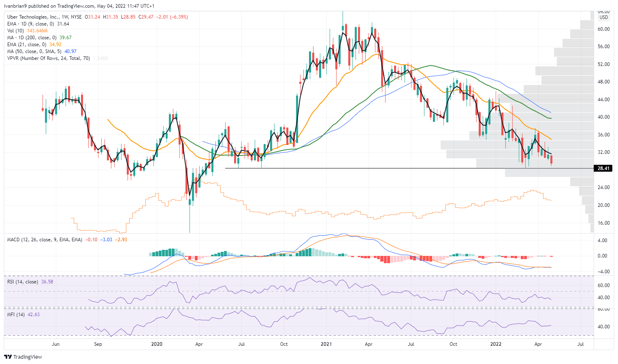The height and width of the screenshot is (364, 618).
Task: Click the 2020 label on time axis
Action: [x=157, y=344]
